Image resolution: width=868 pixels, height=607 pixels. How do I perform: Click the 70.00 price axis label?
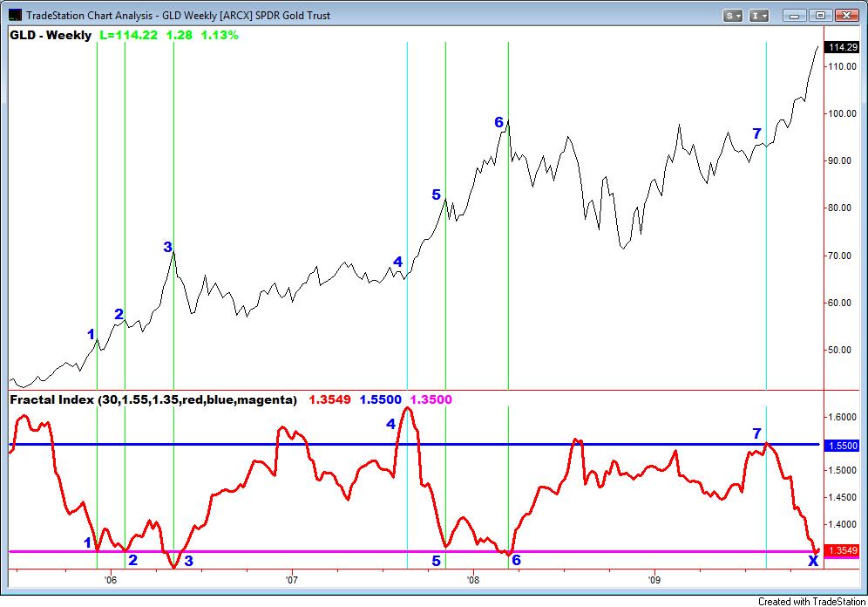point(840,256)
